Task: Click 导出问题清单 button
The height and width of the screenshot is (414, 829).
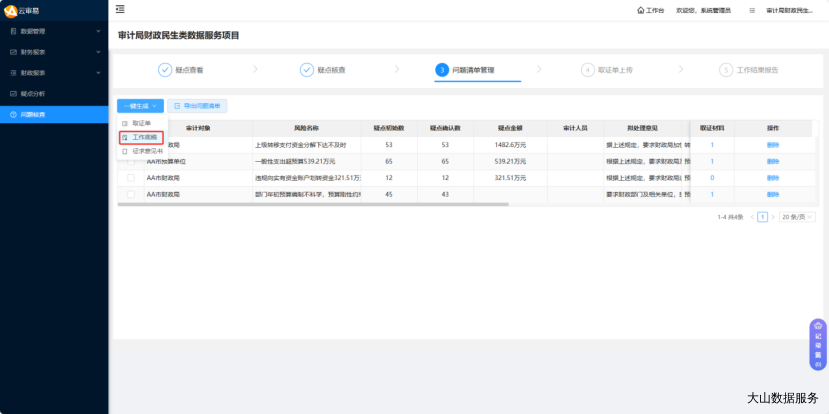Action: pos(198,105)
